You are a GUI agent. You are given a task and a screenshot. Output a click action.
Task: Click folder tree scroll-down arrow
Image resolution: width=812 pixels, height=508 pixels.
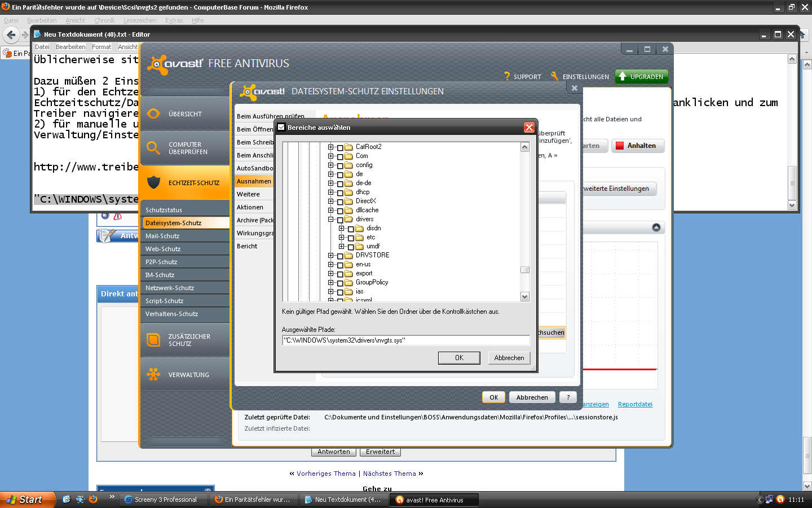525,297
